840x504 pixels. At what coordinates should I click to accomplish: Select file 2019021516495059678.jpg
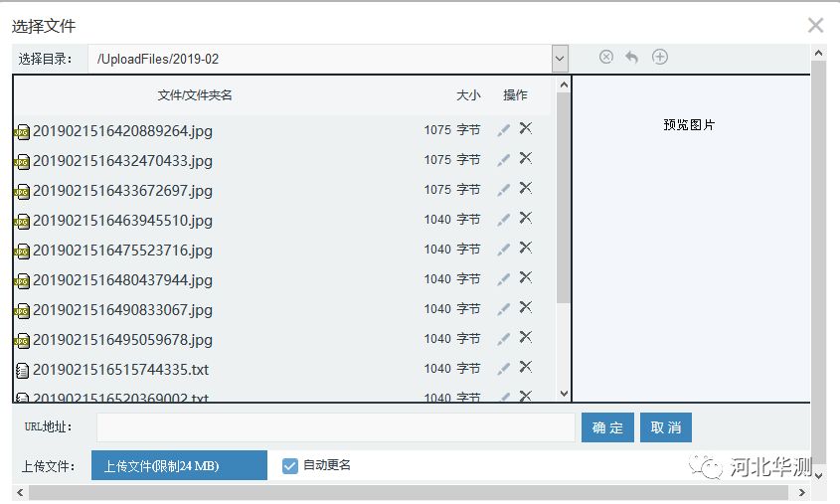(x=122, y=340)
